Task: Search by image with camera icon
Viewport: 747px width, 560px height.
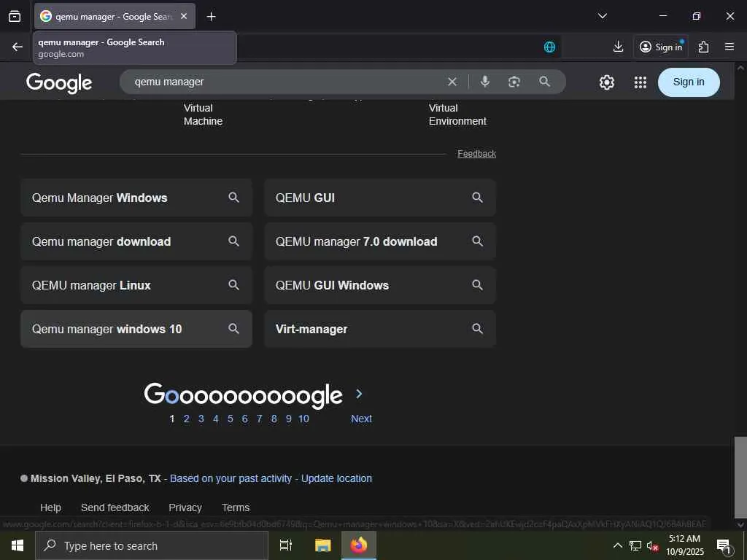Action: tap(514, 82)
